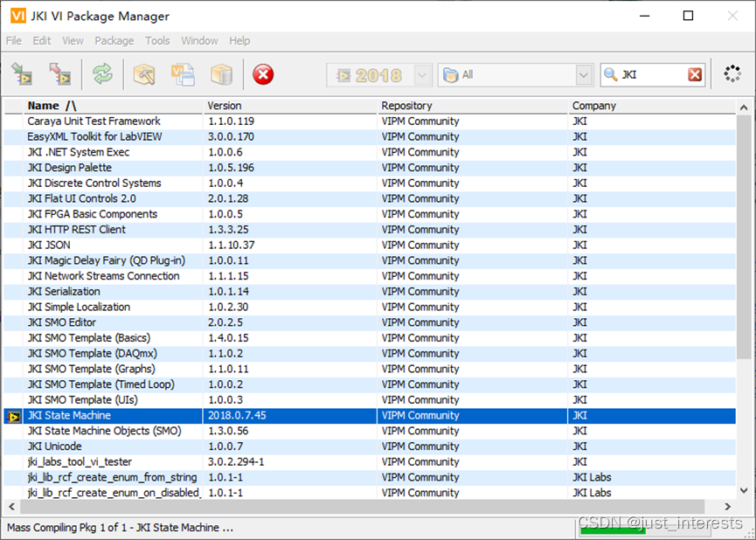The height and width of the screenshot is (540, 756).
Task: Select the JKI Design Palette package
Action: (370, 168)
